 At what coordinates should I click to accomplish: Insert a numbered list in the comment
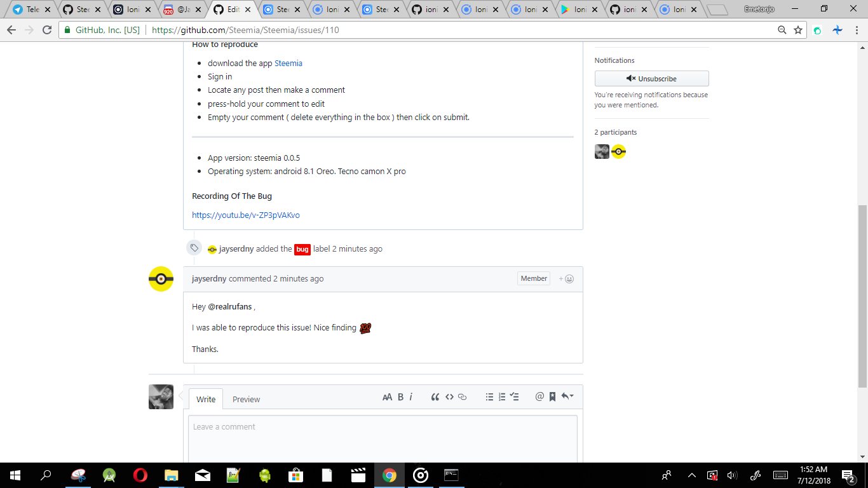(x=502, y=397)
